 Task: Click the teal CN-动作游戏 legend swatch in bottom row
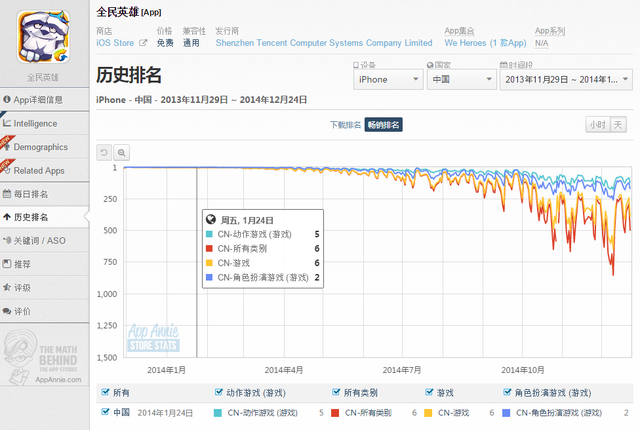pos(218,413)
